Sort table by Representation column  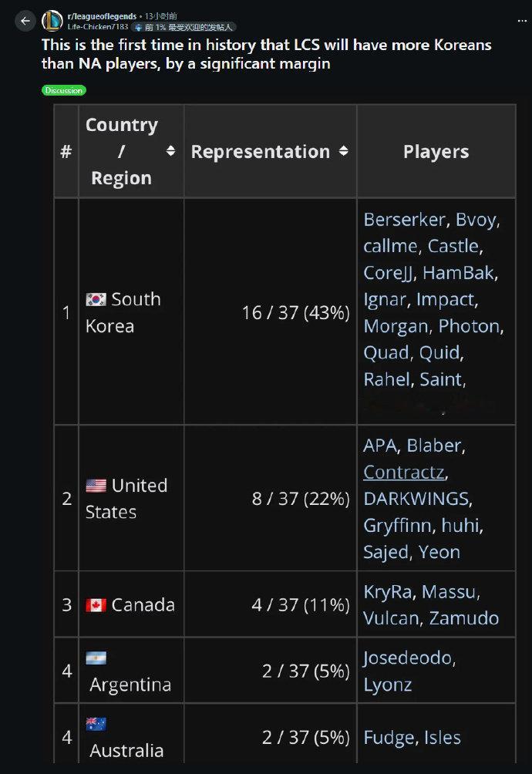tap(343, 152)
